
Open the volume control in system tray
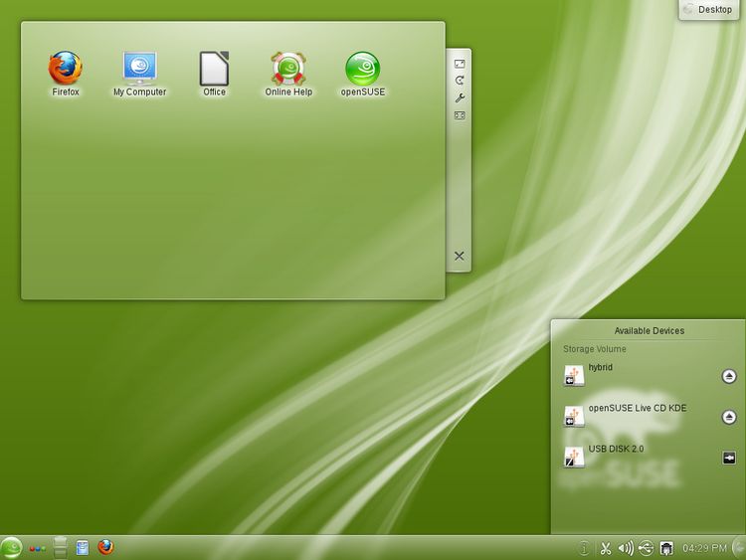pyautogui.click(x=626, y=548)
